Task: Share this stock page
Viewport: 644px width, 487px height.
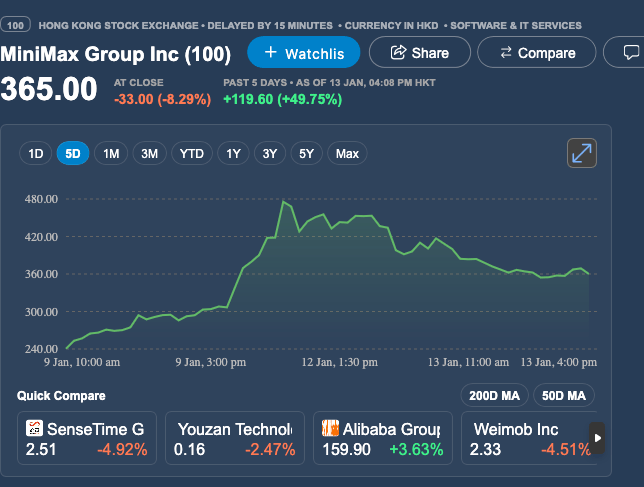Action: pyautogui.click(x=419, y=52)
